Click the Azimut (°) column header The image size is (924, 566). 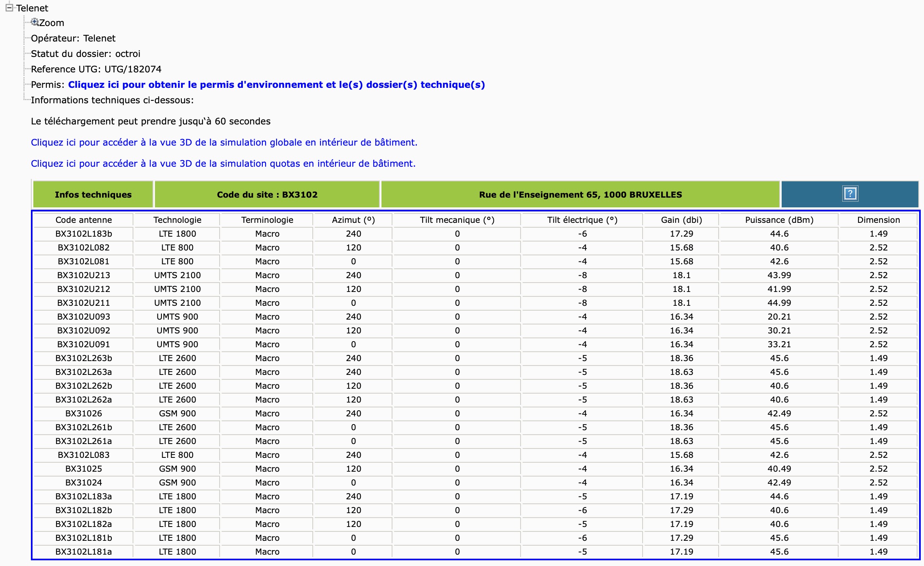[x=353, y=220]
